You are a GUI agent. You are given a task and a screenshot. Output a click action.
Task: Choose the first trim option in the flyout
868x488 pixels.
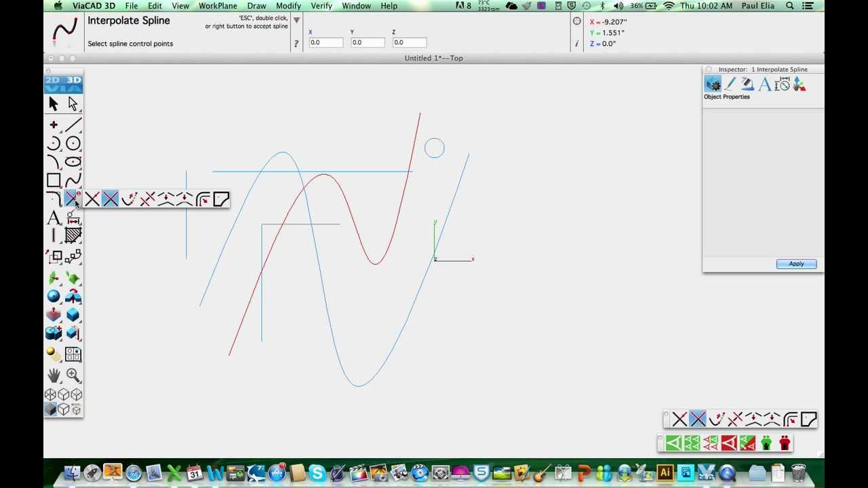coord(92,199)
